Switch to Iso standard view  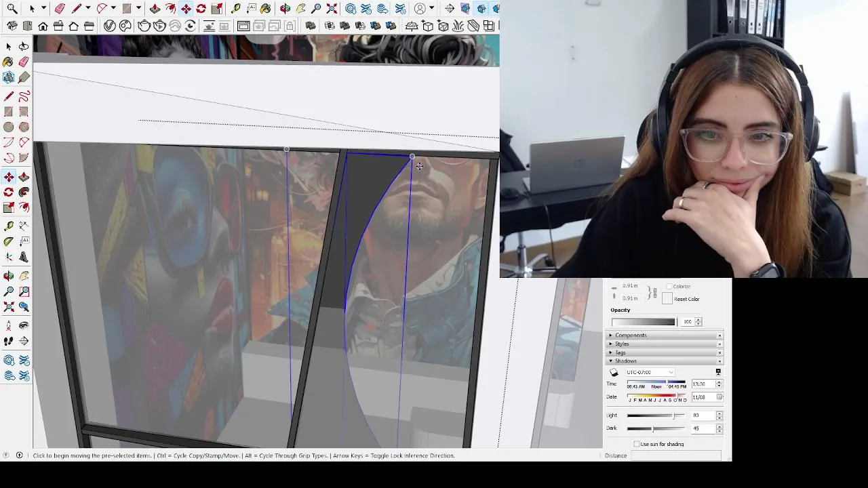click(12, 26)
